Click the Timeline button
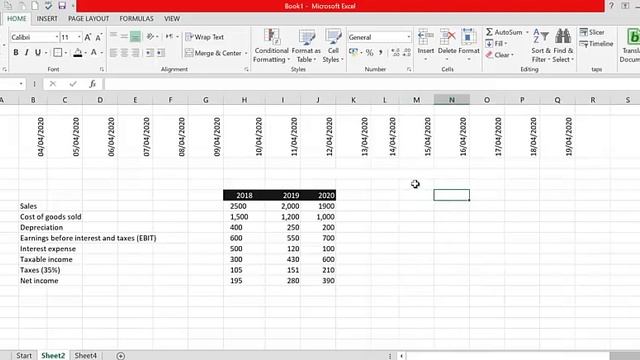Viewport: 640px width, 360px height. tap(596, 44)
